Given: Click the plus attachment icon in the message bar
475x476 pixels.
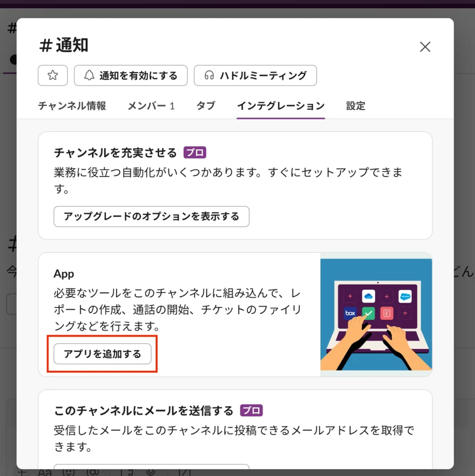Looking at the screenshot, I should pos(21,472).
